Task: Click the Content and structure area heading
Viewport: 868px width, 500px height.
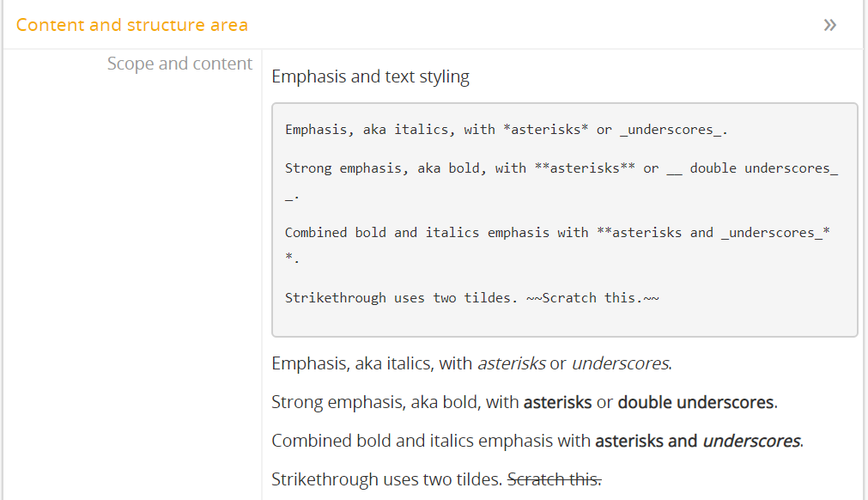Action: click(x=132, y=25)
